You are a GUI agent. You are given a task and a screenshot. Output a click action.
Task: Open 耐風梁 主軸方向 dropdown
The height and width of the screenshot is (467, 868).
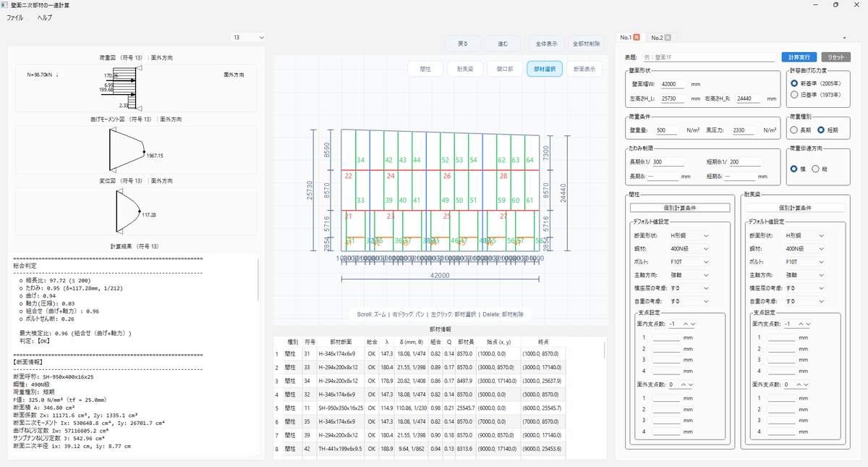tap(805, 274)
